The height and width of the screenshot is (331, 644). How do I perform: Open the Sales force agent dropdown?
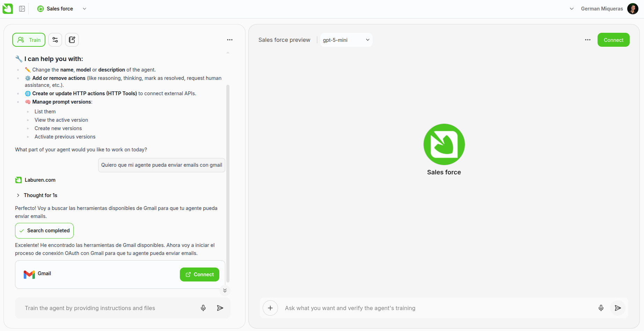(85, 9)
